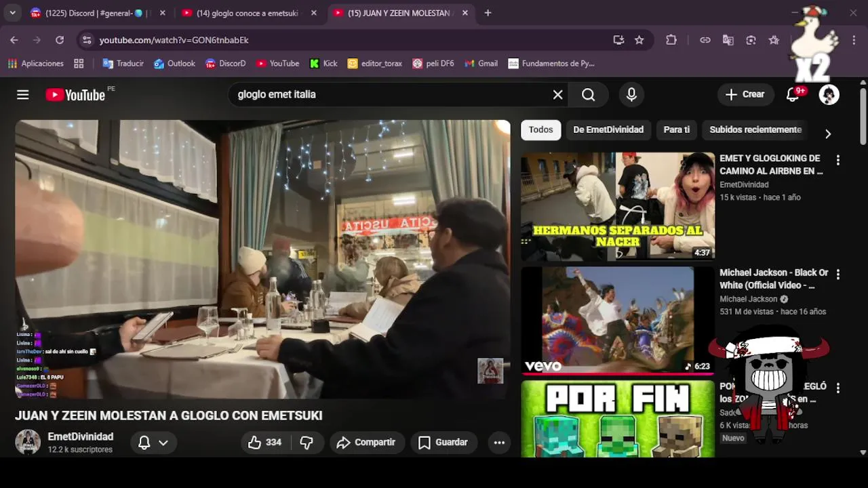Open options menu for EMET Y GLOGLOKING video
Viewport: 868px width, 488px height.
tap(838, 160)
